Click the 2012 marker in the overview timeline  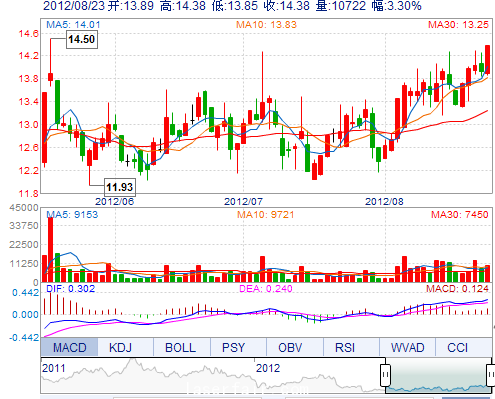tap(268, 368)
